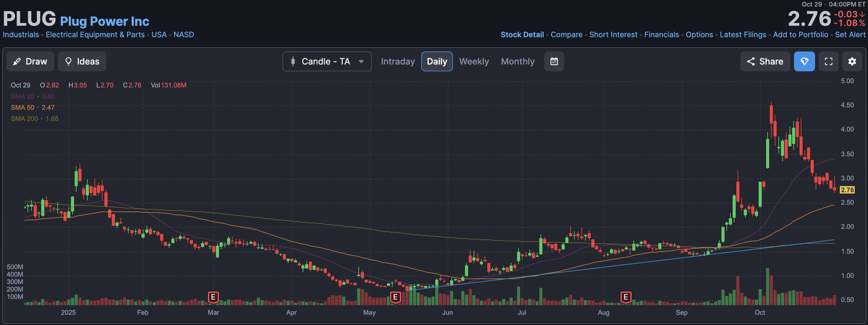Open the NASD exchange link

[184, 34]
